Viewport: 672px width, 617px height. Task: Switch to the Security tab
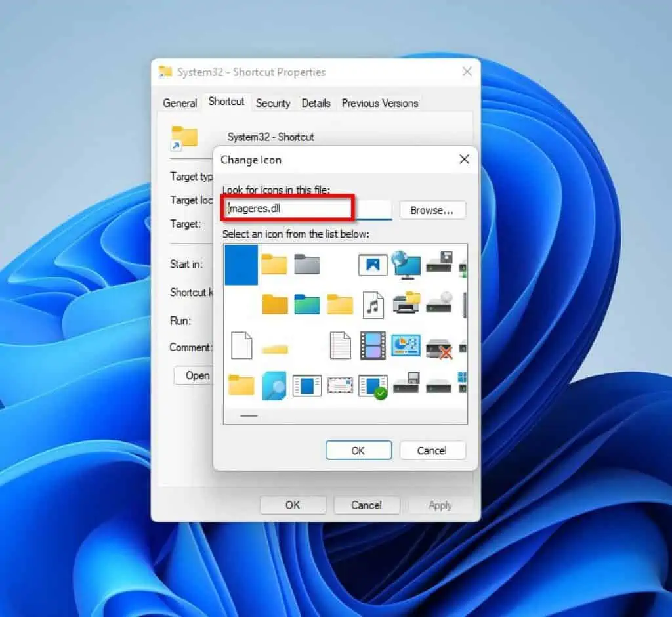pos(273,103)
